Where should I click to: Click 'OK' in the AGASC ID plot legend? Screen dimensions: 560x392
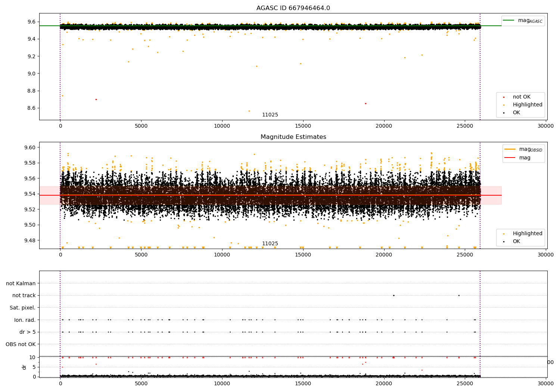(516, 113)
